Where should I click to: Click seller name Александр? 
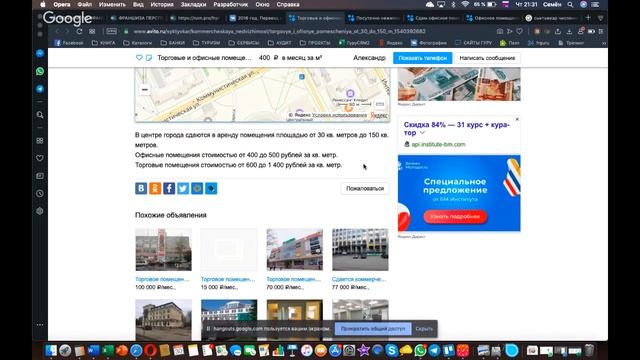coord(369,58)
